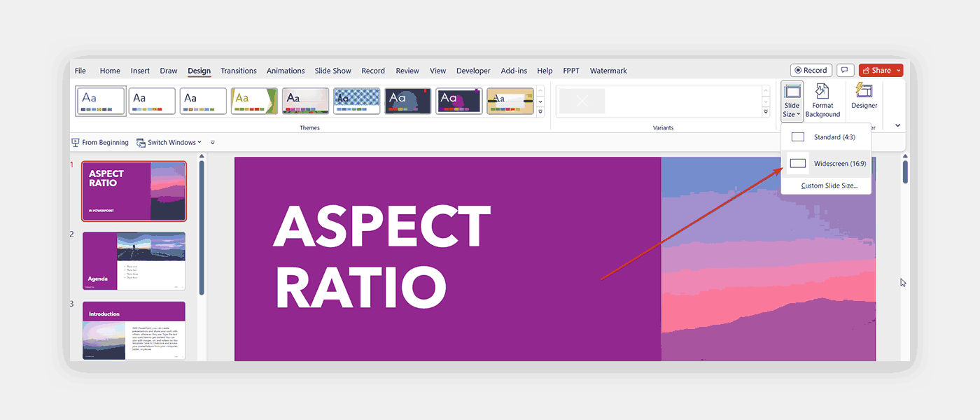The image size is (980, 420).
Task: Select the Agenda slide thumbnail
Action: (x=134, y=260)
